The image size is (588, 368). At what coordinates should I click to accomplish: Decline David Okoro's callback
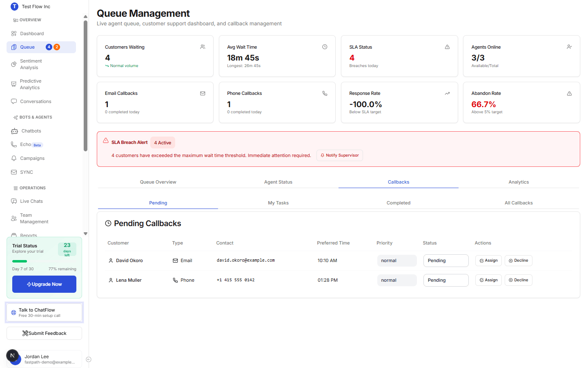519,260
